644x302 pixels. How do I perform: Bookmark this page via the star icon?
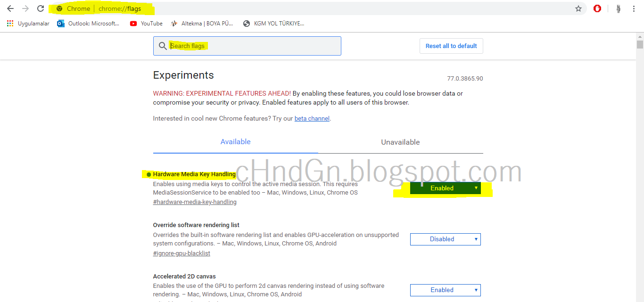(578, 8)
